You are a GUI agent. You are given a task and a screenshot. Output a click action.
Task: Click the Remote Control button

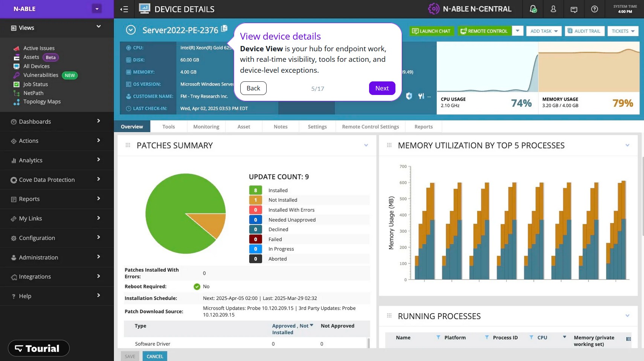(484, 31)
